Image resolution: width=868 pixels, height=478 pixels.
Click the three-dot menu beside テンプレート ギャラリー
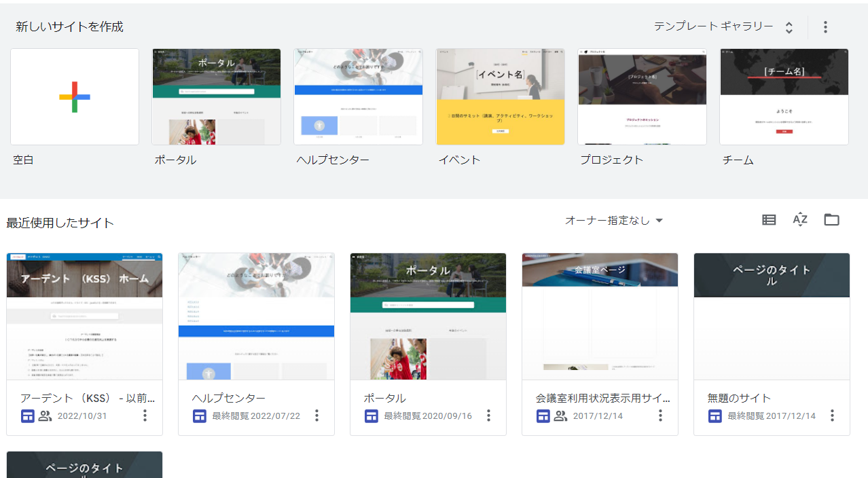pyautogui.click(x=825, y=27)
